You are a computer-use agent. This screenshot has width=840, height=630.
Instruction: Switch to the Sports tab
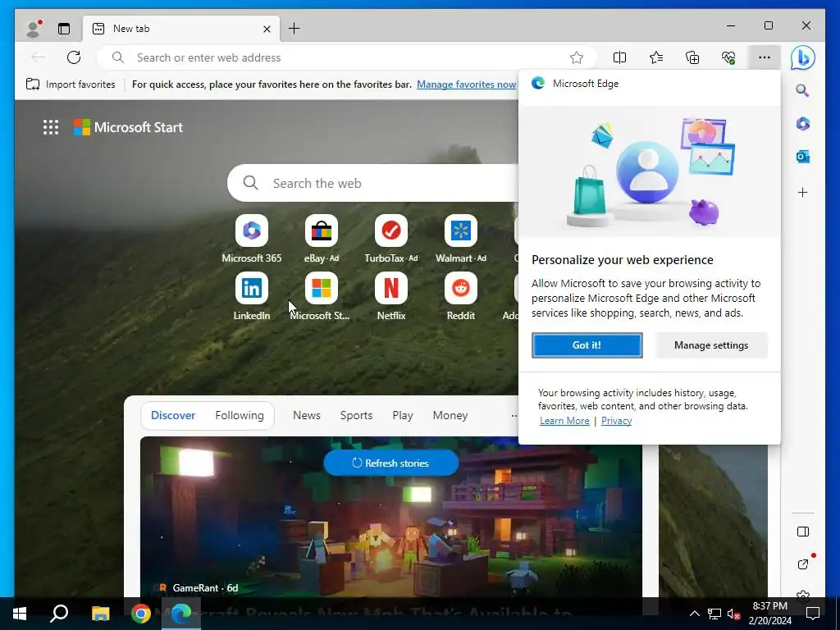click(x=356, y=415)
